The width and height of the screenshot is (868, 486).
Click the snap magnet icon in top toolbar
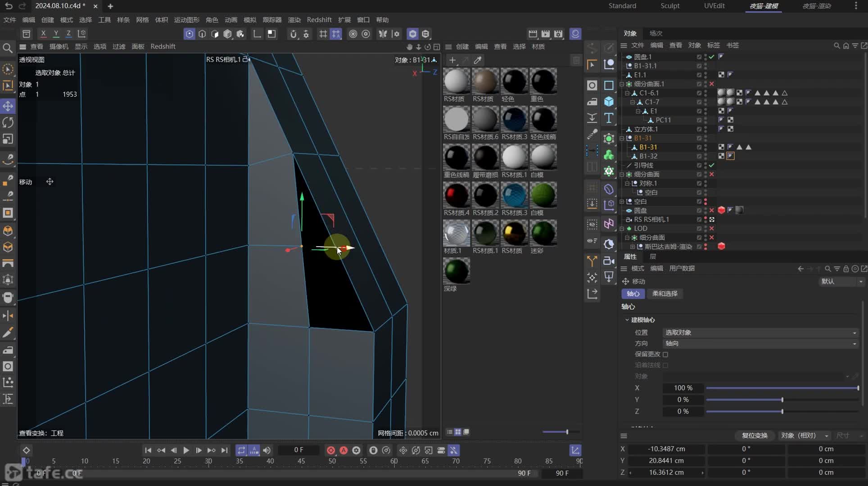tap(293, 34)
